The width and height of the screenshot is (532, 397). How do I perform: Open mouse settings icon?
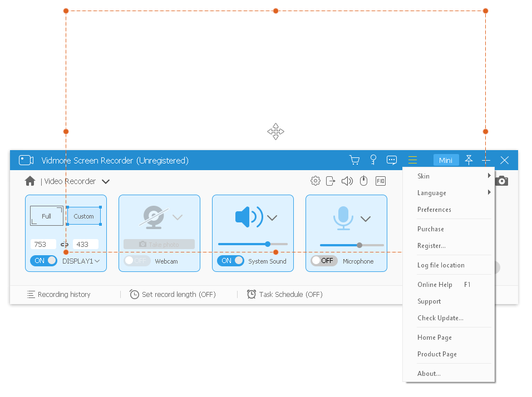[364, 181]
